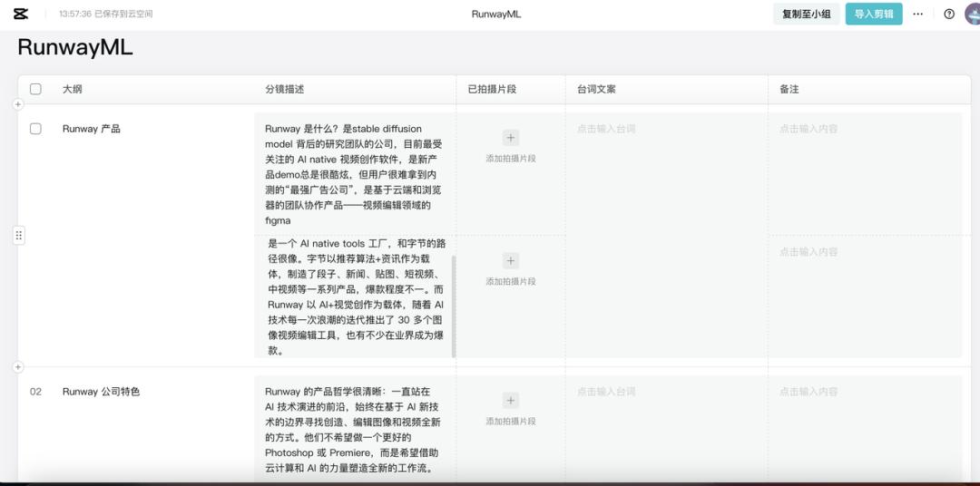Click the user avatar in the top corner

(x=973, y=14)
